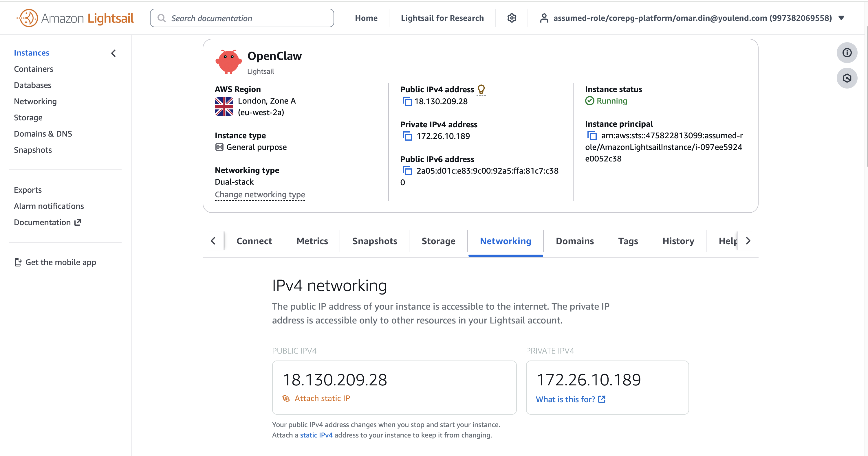Viewport: 868px width, 456px height.
Task: Click the large 172.26.10.189 private IPv4 value
Action: tap(588, 380)
